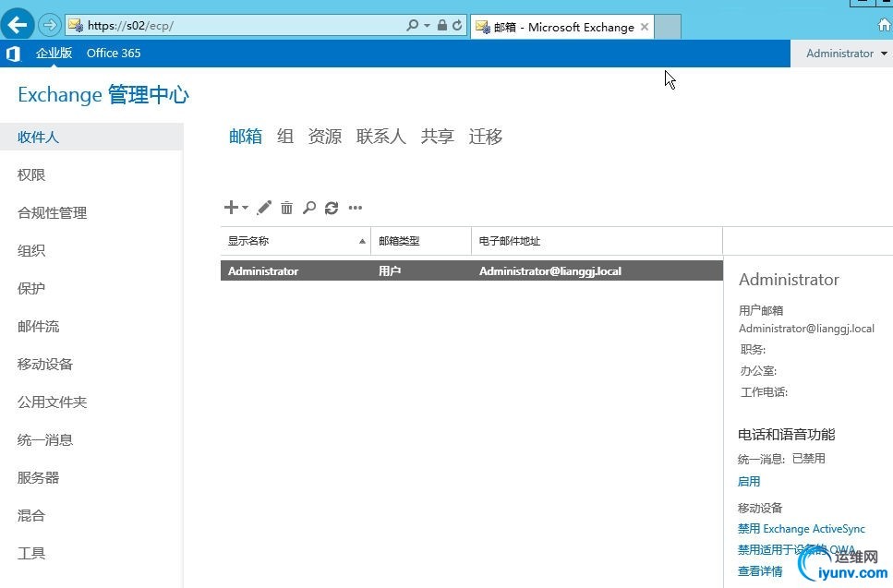Open 合规性管理 in the left navigation
893x588 pixels.
53,213
